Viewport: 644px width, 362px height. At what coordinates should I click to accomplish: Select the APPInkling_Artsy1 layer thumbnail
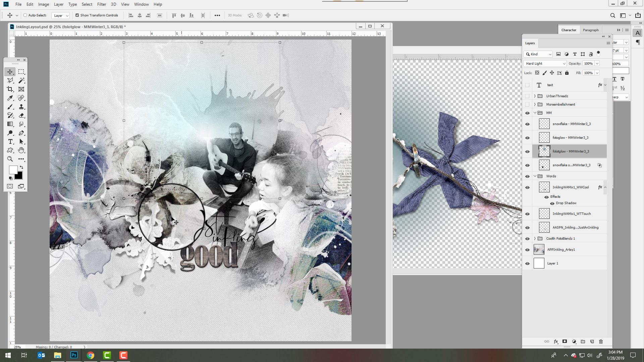[x=539, y=249]
